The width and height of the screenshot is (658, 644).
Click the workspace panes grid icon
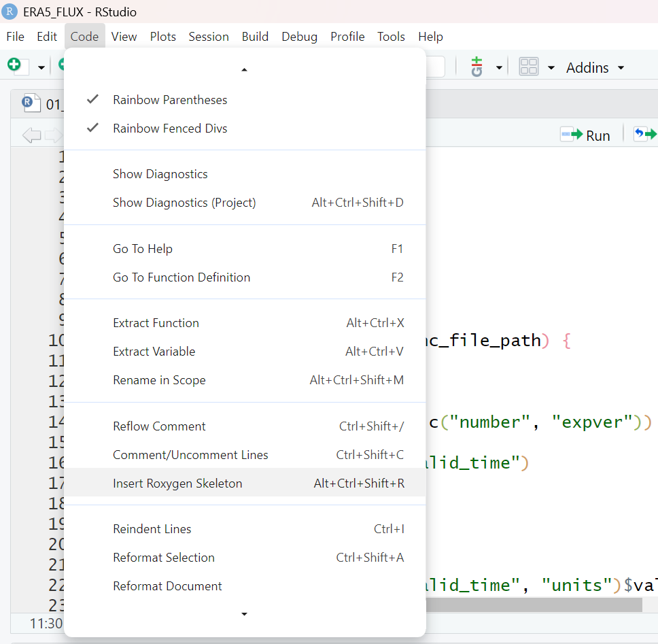[x=528, y=67]
